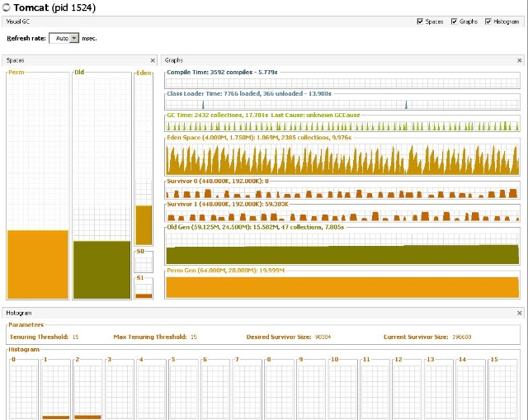Click the Tenuring Threshold value 15
The image size is (528, 420).
tap(75, 337)
